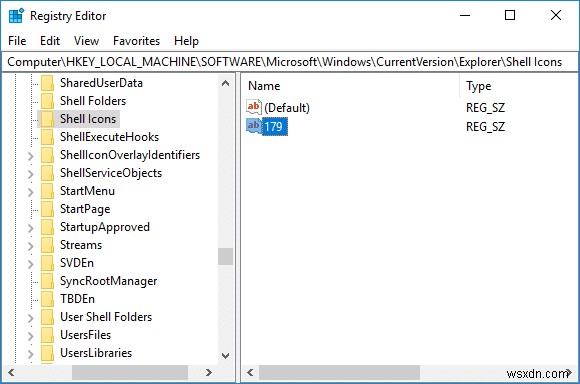Viewport: 580px width, 384px height.
Task: Expand the UsersFiles key
Action: click(31, 336)
